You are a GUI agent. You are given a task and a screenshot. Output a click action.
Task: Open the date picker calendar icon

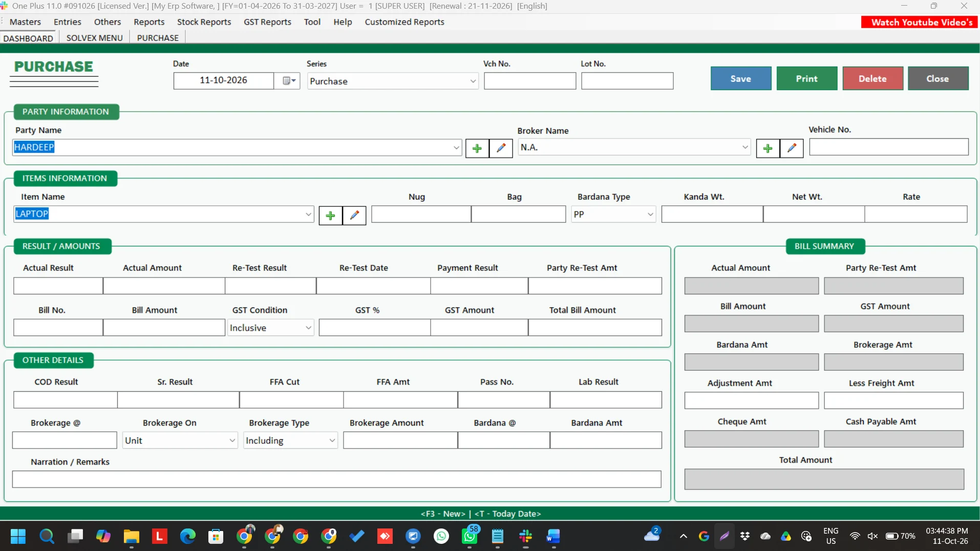tap(289, 81)
